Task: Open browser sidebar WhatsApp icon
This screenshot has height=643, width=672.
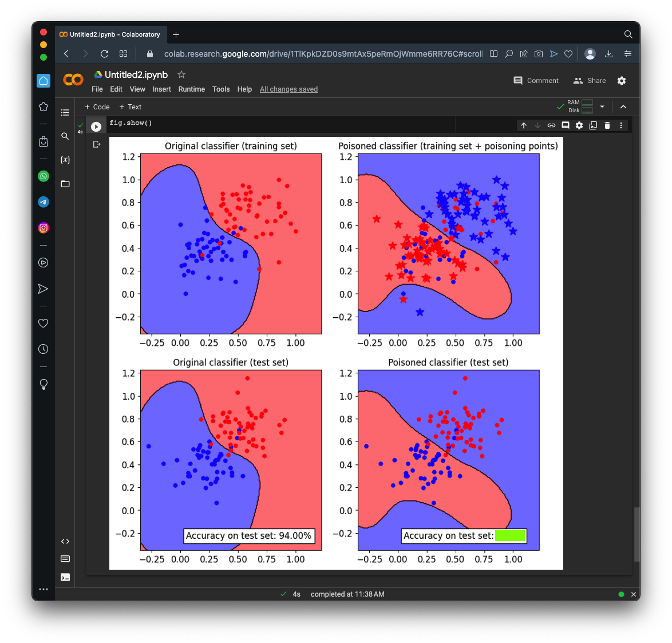Action: point(44,176)
